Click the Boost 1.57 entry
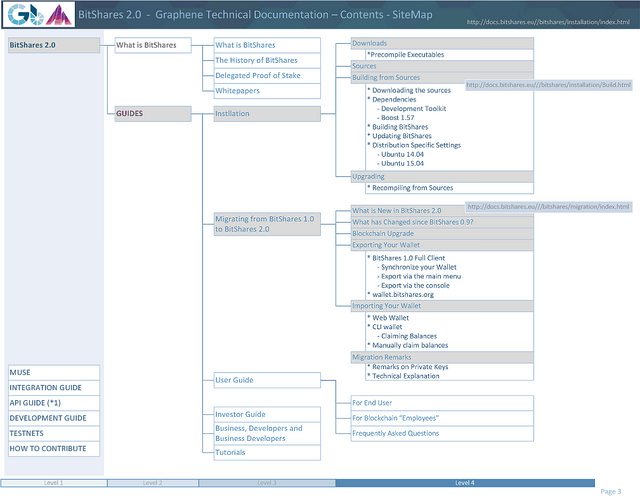This screenshot has height=496, width=640. [398, 118]
